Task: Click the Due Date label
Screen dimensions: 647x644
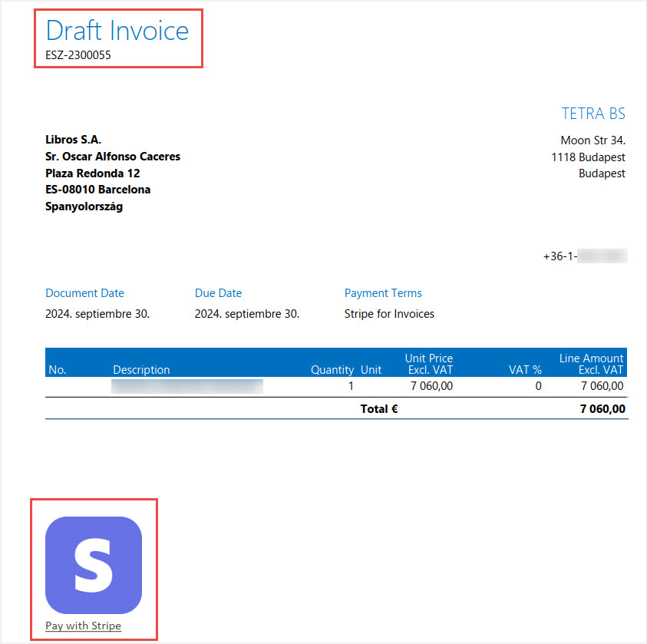Action: tap(218, 293)
